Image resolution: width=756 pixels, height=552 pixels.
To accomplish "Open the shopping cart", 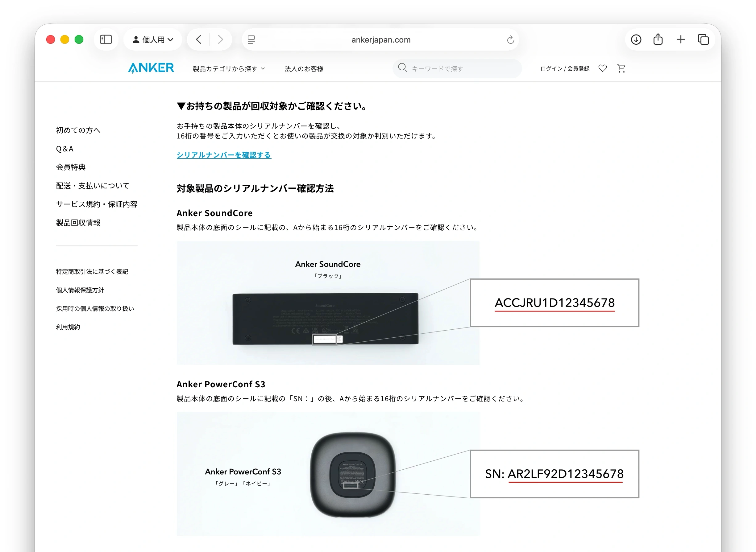I will (x=621, y=68).
